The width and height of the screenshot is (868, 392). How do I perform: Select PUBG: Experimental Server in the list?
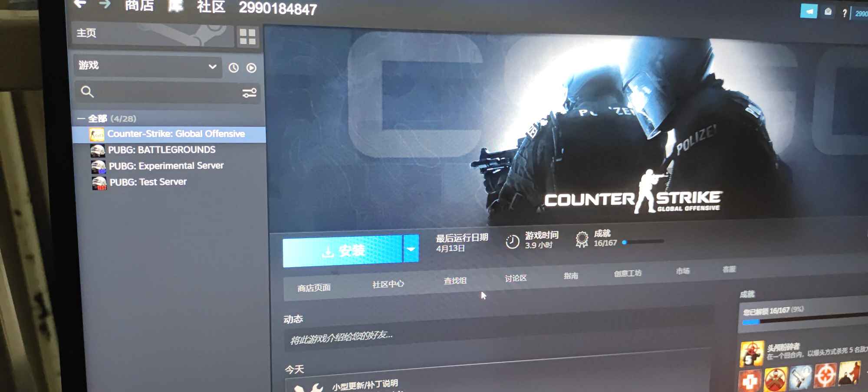pos(166,166)
